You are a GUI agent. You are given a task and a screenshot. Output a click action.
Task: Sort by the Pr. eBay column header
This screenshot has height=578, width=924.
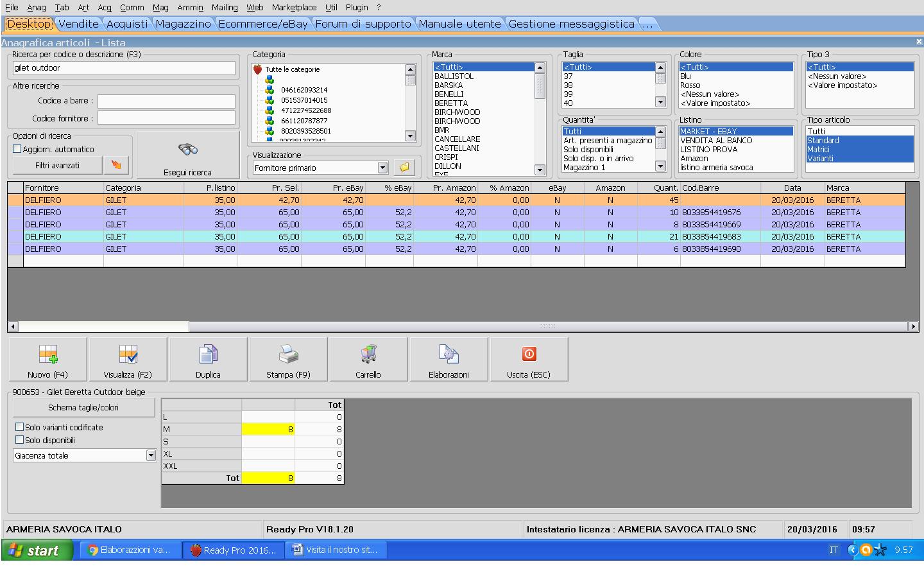[x=333, y=188]
